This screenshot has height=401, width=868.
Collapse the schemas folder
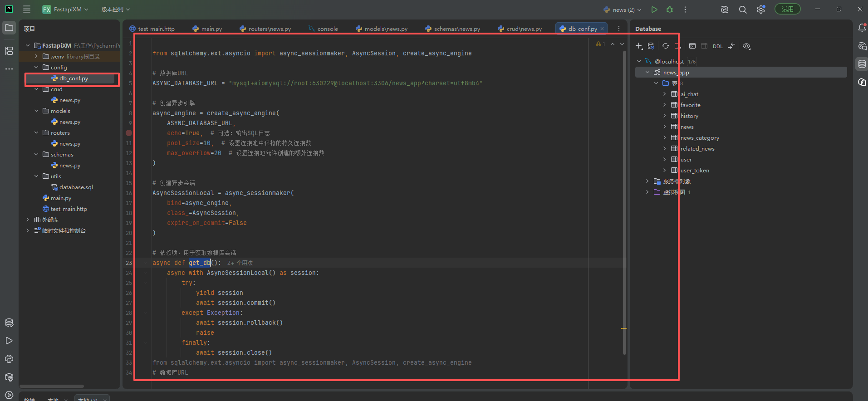click(36, 154)
